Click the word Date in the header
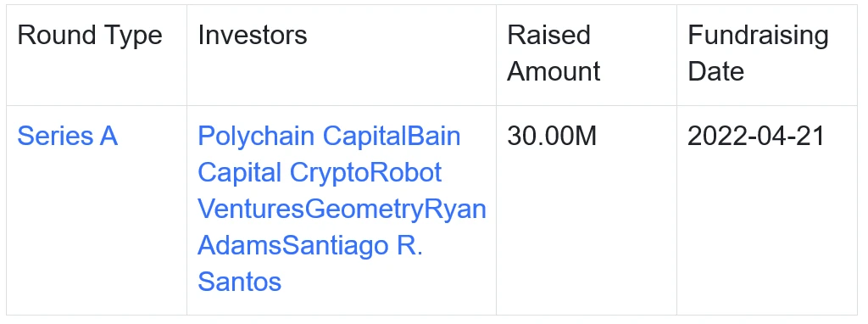 715,71
